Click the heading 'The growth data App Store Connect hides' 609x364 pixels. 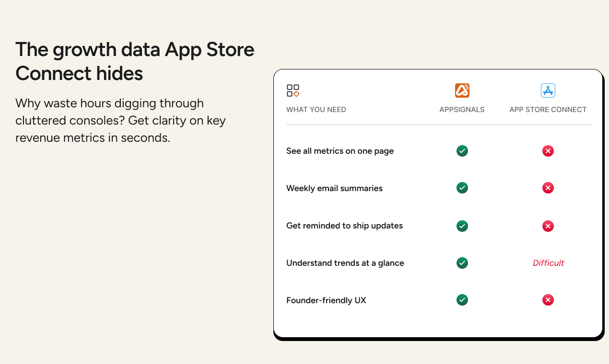[135, 61]
